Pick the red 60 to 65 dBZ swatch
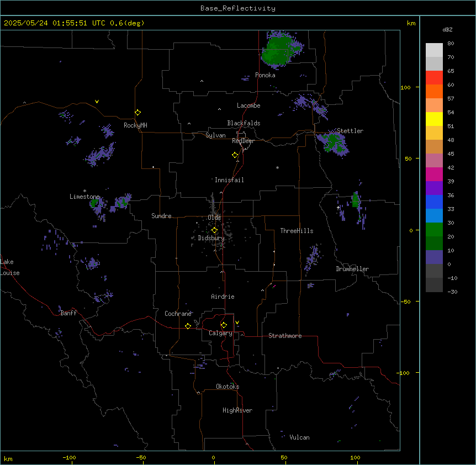 [x=434, y=78]
